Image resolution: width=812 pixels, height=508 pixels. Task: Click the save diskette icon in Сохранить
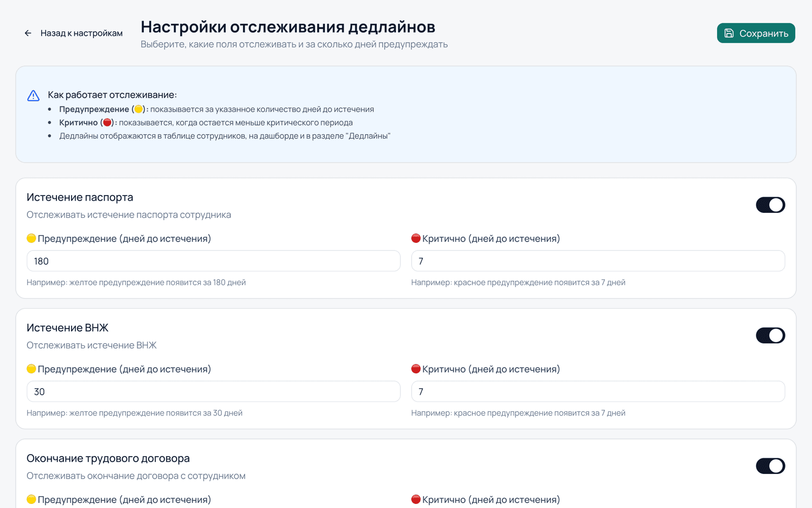pos(729,33)
